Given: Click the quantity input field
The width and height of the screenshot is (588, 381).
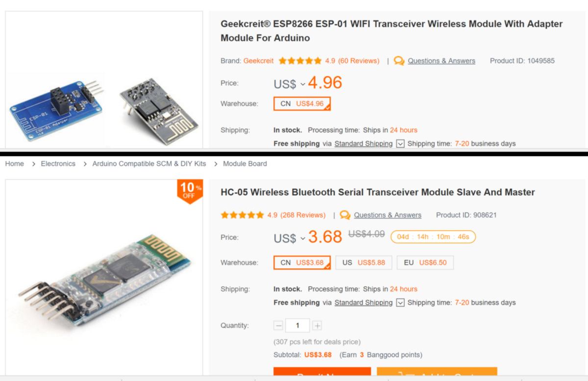Looking at the screenshot, I should (297, 326).
